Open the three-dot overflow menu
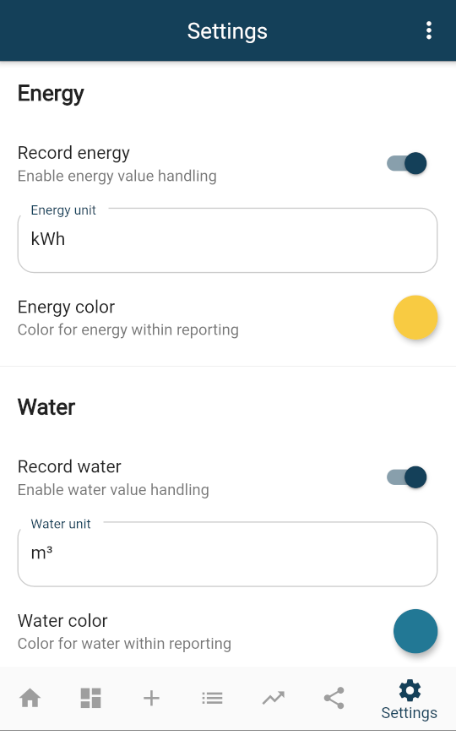The image size is (456, 731). 428,31
